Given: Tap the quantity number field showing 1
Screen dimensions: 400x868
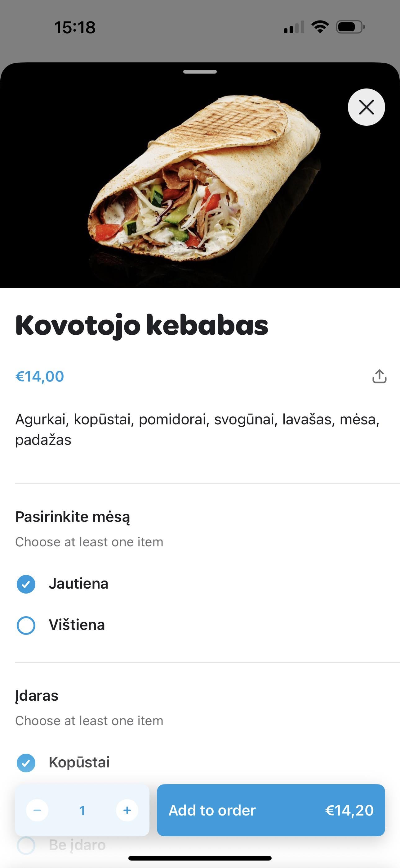Looking at the screenshot, I should (x=82, y=810).
